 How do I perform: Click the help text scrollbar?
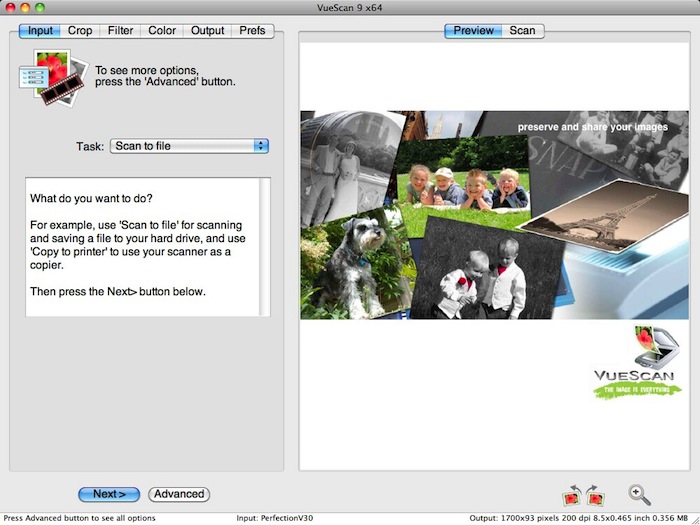pyautogui.click(x=264, y=247)
